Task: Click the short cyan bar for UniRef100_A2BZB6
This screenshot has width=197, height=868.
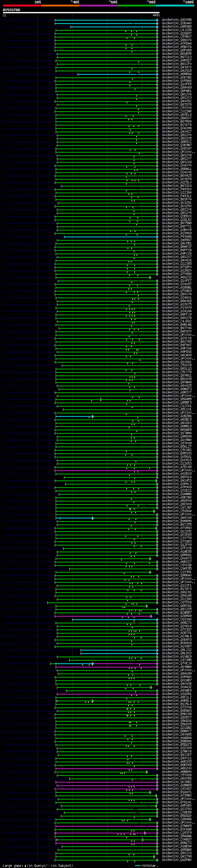Action: coord(74,417)
